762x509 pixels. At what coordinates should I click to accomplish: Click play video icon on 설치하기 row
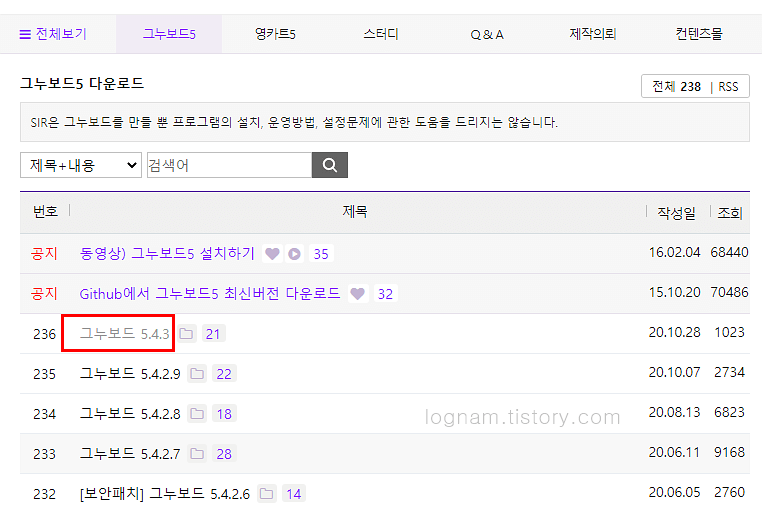point(294,254)
